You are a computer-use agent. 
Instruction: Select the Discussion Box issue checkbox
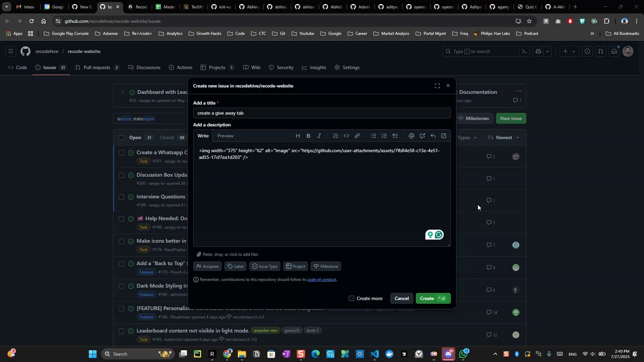pos(121,175)
